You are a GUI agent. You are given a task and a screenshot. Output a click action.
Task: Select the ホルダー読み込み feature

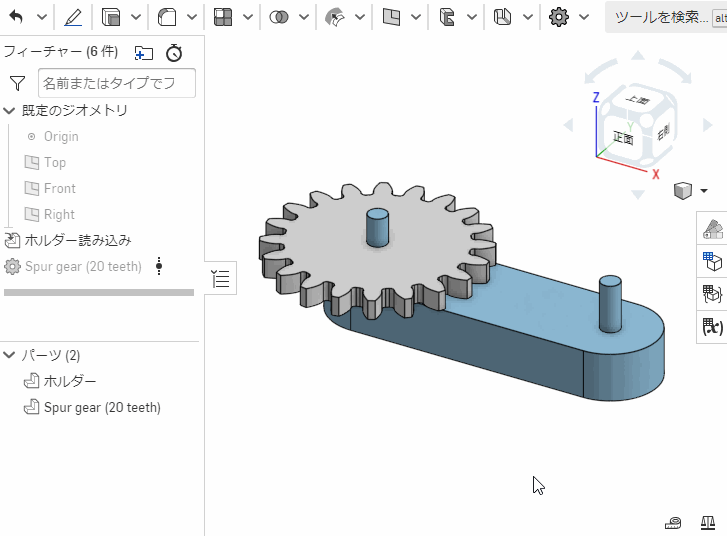tap(78, 240)
